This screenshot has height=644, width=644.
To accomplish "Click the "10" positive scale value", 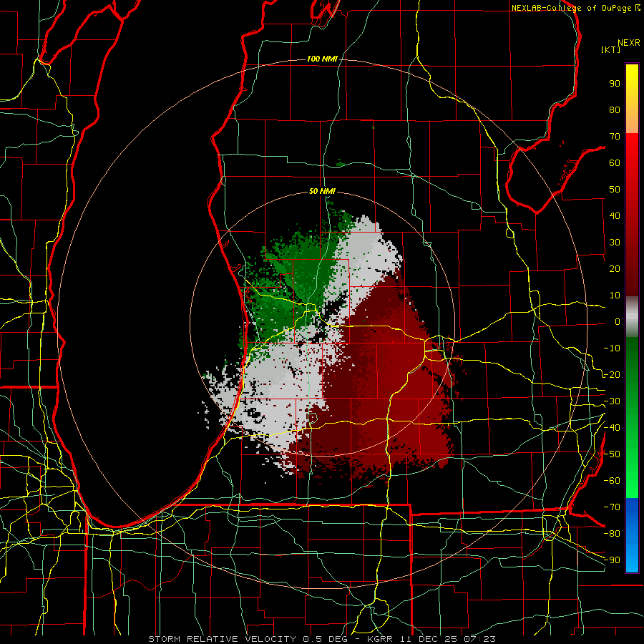I will [x=615, y=296].
